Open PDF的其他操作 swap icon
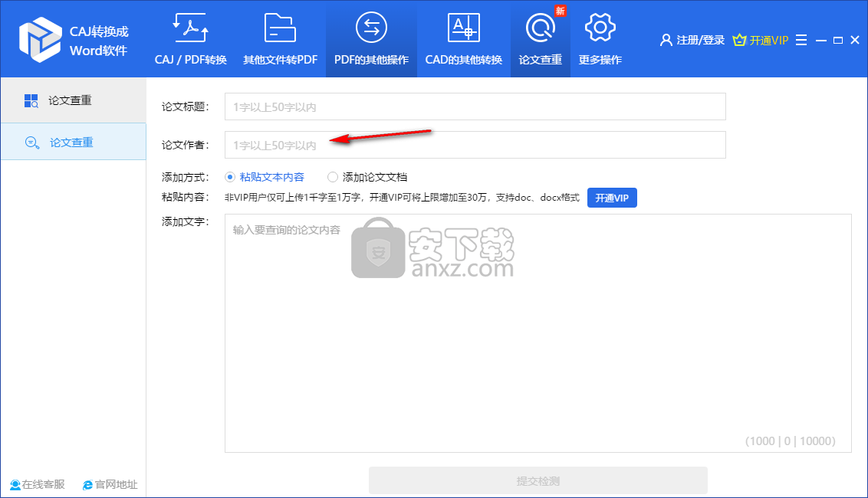The width and height of the screenshot is (868, 498). [371, 28]
